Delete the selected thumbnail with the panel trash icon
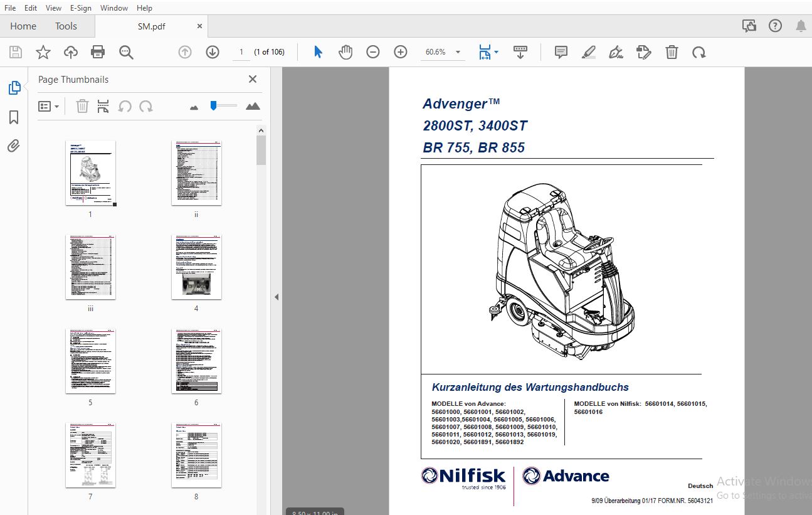This screenshot has height=515, width=812. click(82, 106)
